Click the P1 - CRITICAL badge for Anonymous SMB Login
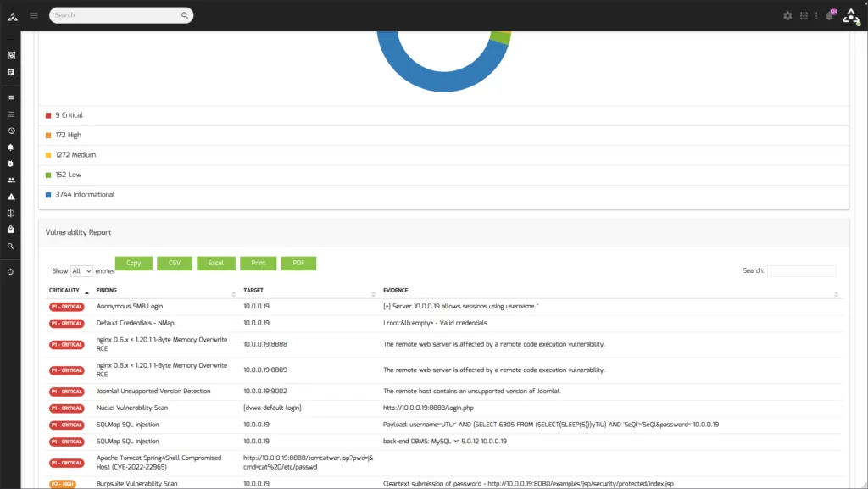868x489 pixels. [66, 307]
